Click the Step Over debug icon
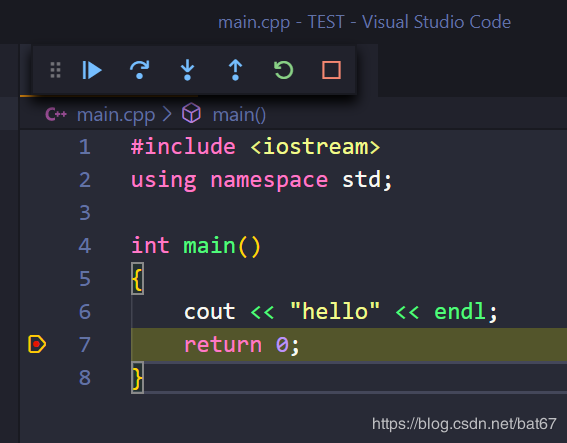Screen dimensions: 567x443 [140, 70]
